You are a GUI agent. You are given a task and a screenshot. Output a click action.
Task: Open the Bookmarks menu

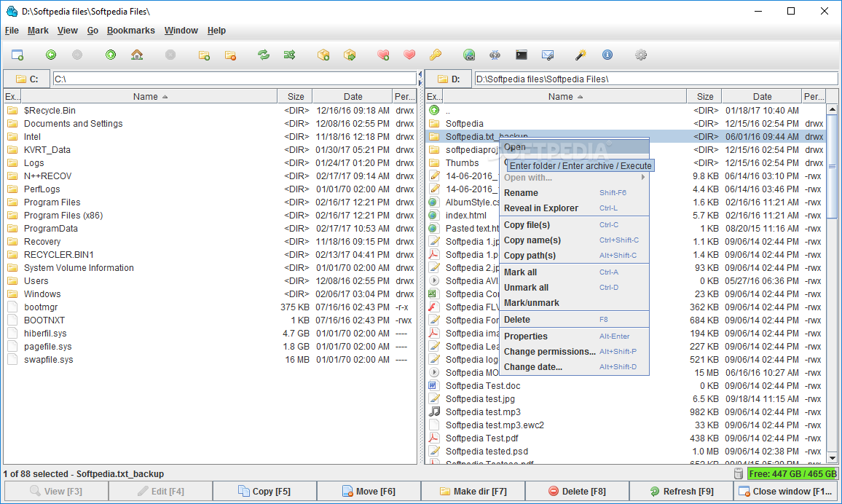(131, 31)
